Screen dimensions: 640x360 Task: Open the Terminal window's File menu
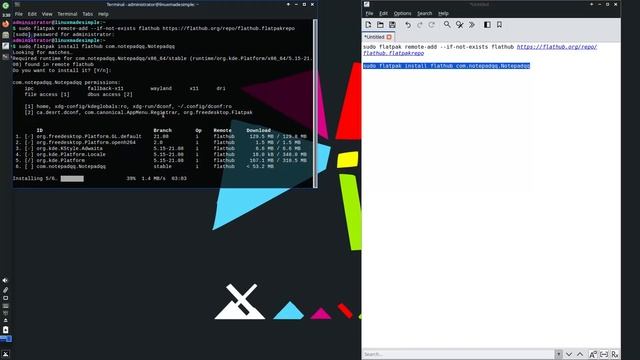pos(19,14)
